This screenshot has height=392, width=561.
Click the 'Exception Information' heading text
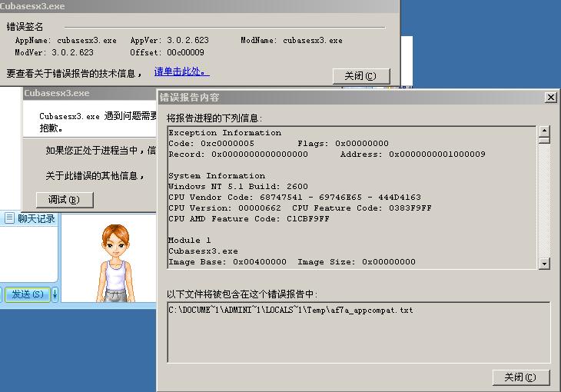[225, 133]
